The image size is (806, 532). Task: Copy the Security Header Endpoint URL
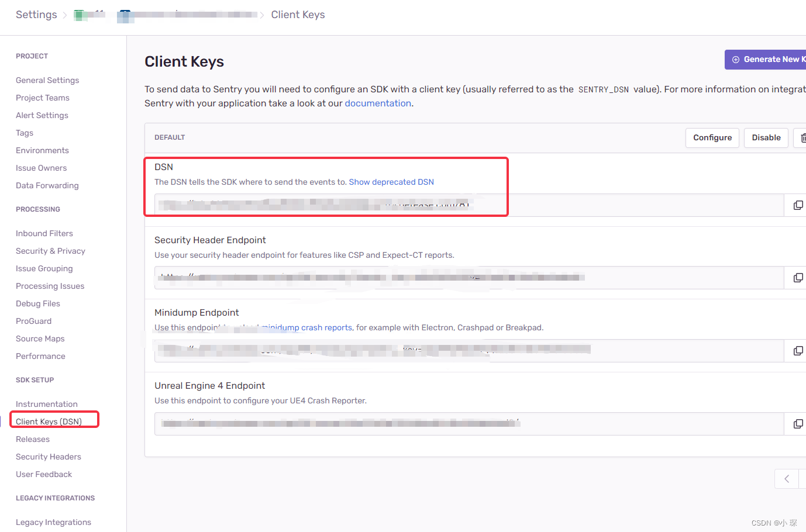pyautogui.click(x=797, y=278)
